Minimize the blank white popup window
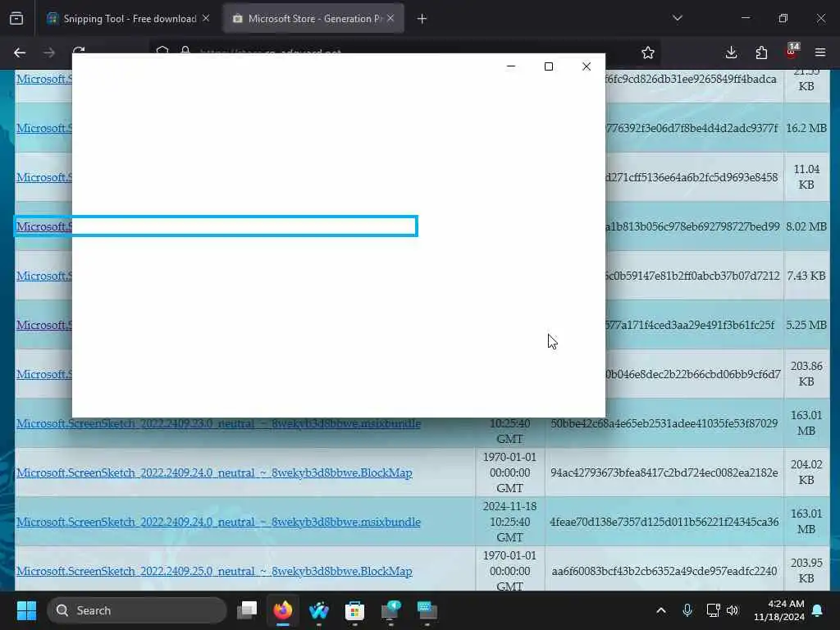The width and height of the screenshot is (840, 630). [511, 66]
